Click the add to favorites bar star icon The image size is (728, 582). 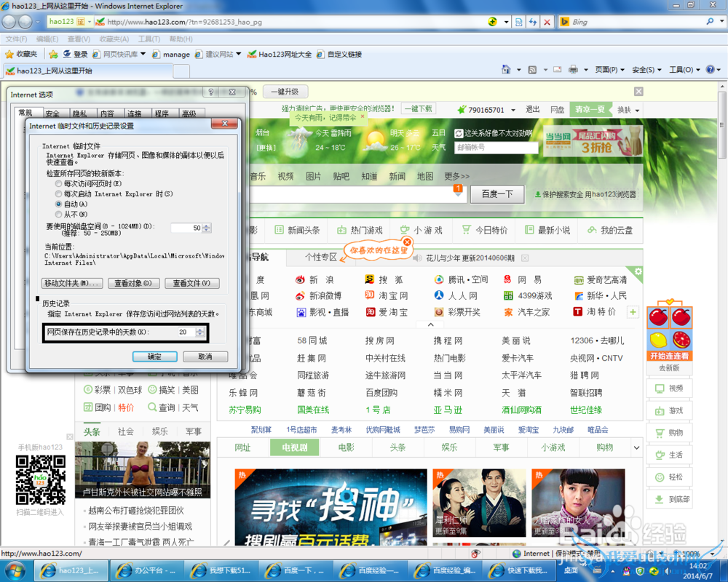[53, 55]
